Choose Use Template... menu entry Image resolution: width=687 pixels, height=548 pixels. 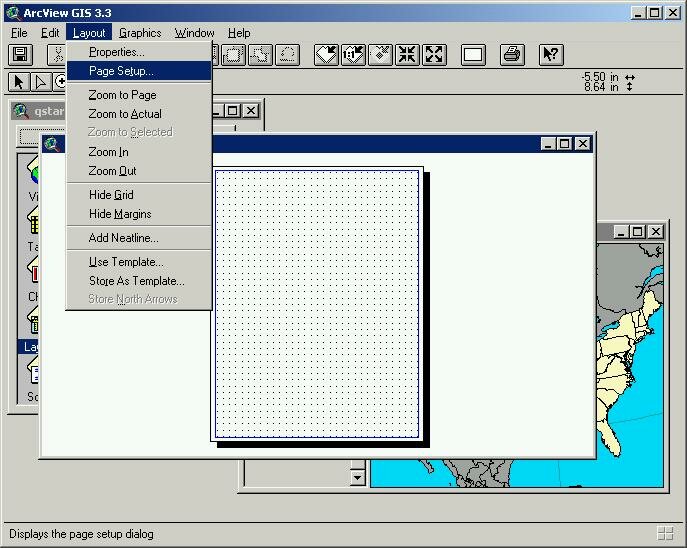coord(139,262)
